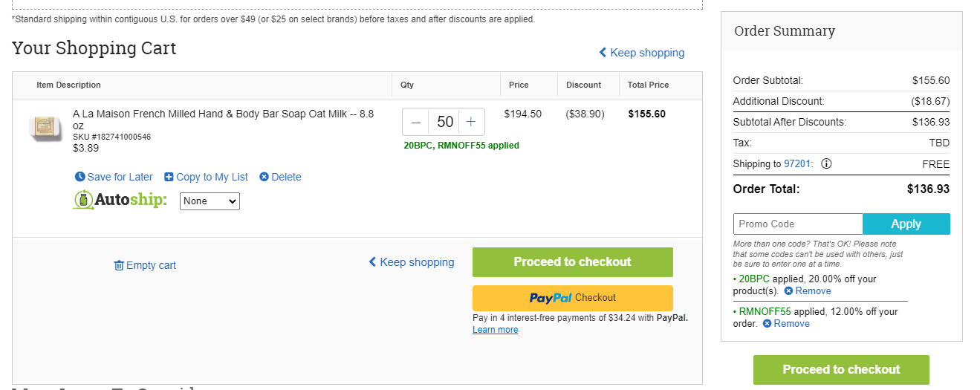Viewport: 980px width, 390px height.
Task: Click Keep shopping link near cart heading
Action: click(642, 53)
